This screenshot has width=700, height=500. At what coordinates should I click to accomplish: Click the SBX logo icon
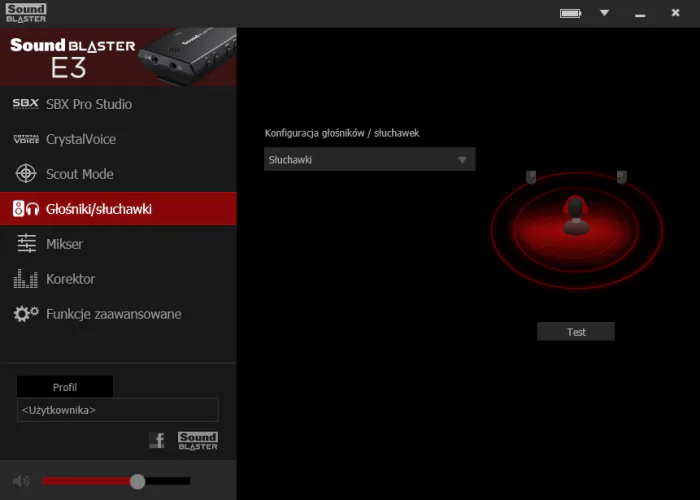coord(25,104)
